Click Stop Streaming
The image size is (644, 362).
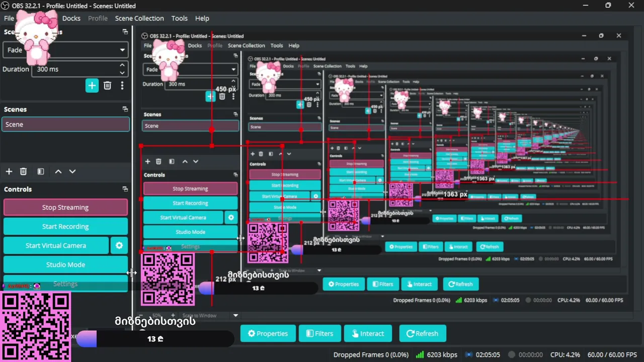point(65,207)
